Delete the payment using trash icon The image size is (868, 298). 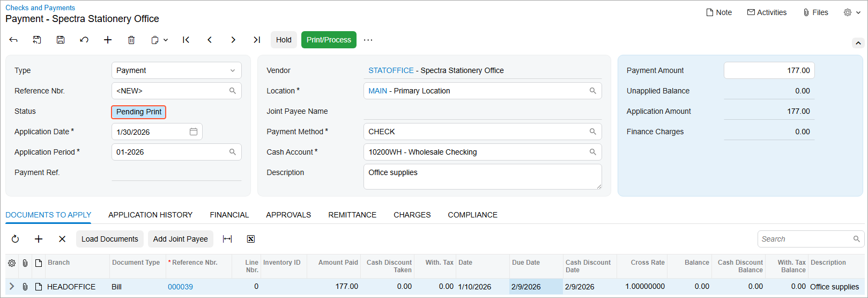tap(131, 40)
